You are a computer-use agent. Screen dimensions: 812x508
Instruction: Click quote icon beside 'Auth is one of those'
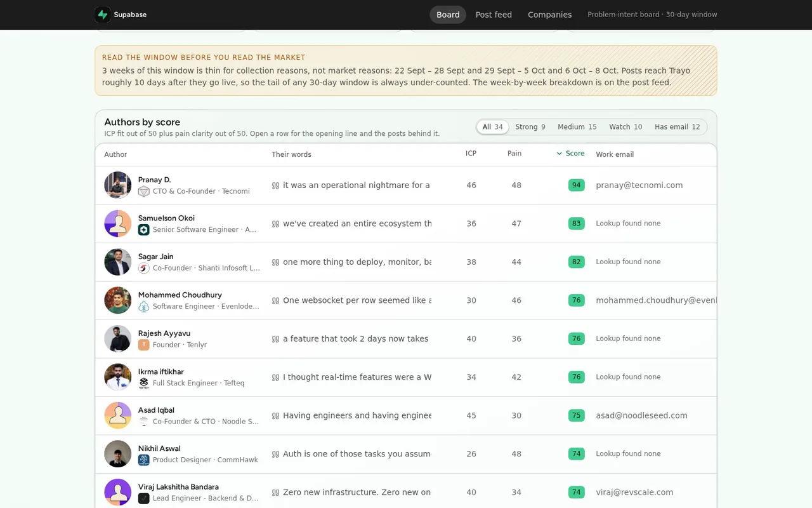pyautogui.click(x=275, y=454)
